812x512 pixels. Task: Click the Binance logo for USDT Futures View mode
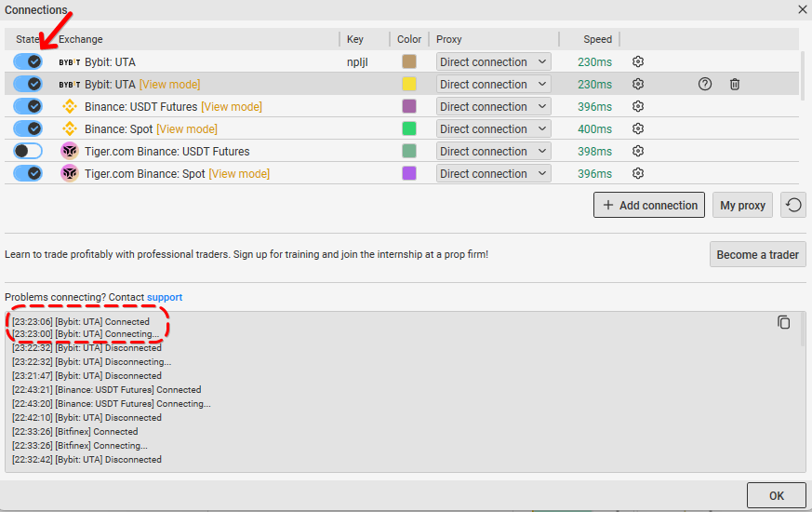click(x=70, y=107)
